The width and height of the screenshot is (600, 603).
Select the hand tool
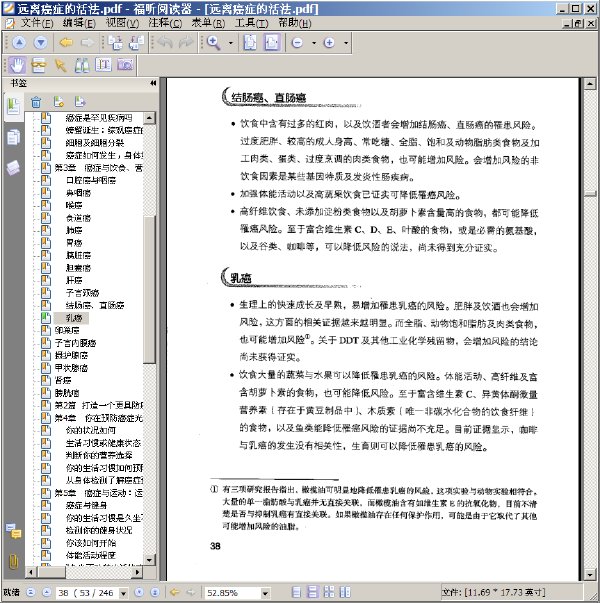[x=17, y=65]
